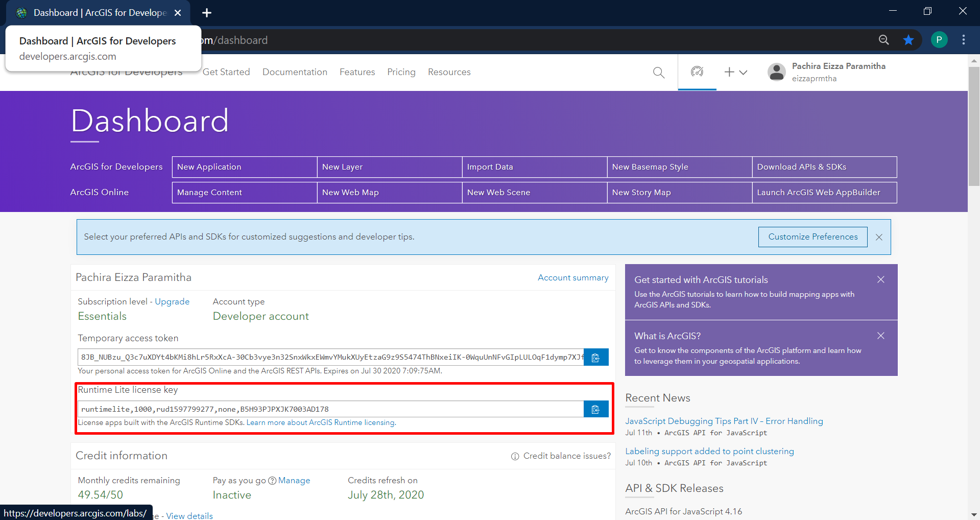The image size is (980, 520).
Task: Open a new browser tab
Action: pos(207,13)
